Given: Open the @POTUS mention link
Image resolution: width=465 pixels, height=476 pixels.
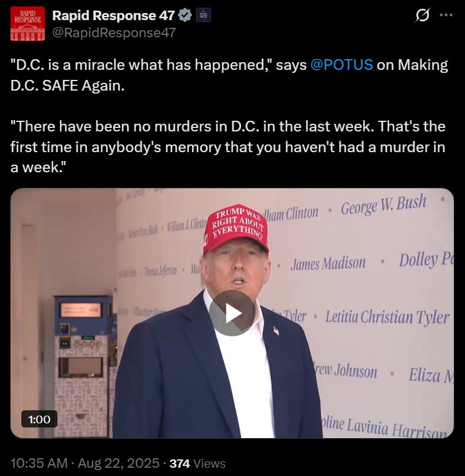Looking at the screenshot, I should (x=342, y=65).
